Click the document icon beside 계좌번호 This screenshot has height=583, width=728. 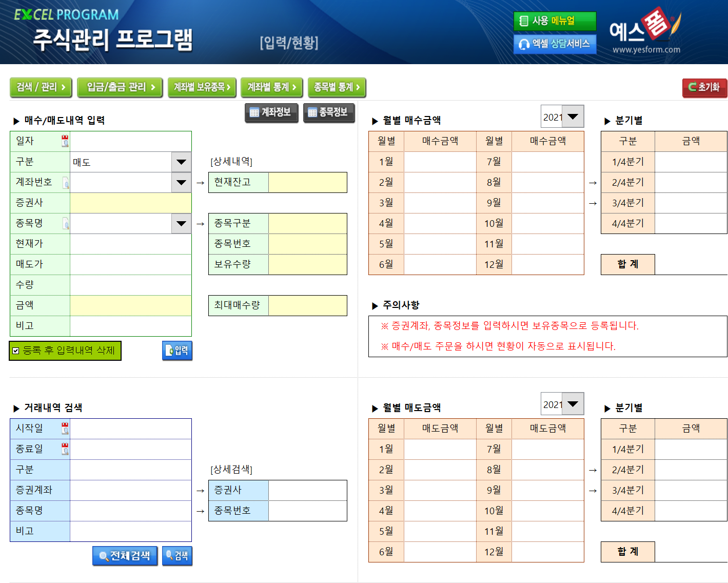pyautogui.click(x=66, y=182)
